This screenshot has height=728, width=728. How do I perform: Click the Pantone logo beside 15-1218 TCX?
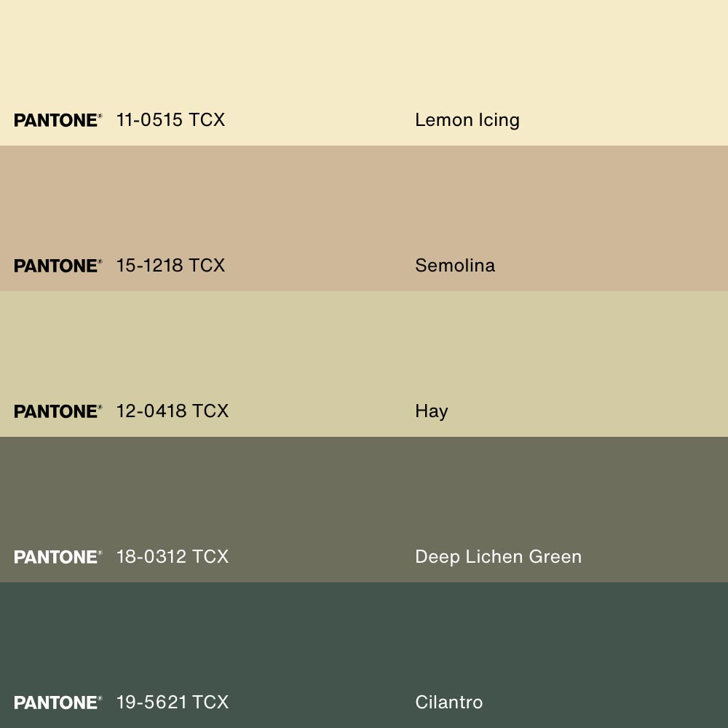click(58, 266)
